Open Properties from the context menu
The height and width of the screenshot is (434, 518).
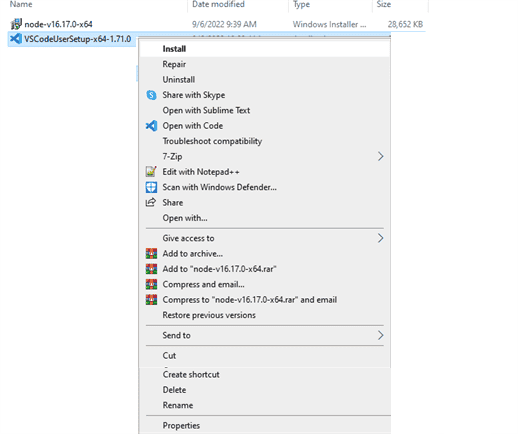[x=265, y=426]
